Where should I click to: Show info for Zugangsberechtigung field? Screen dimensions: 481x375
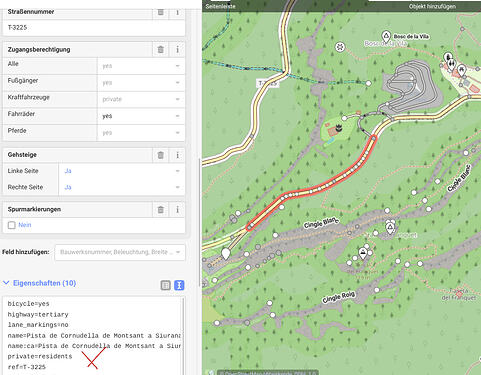177,50
